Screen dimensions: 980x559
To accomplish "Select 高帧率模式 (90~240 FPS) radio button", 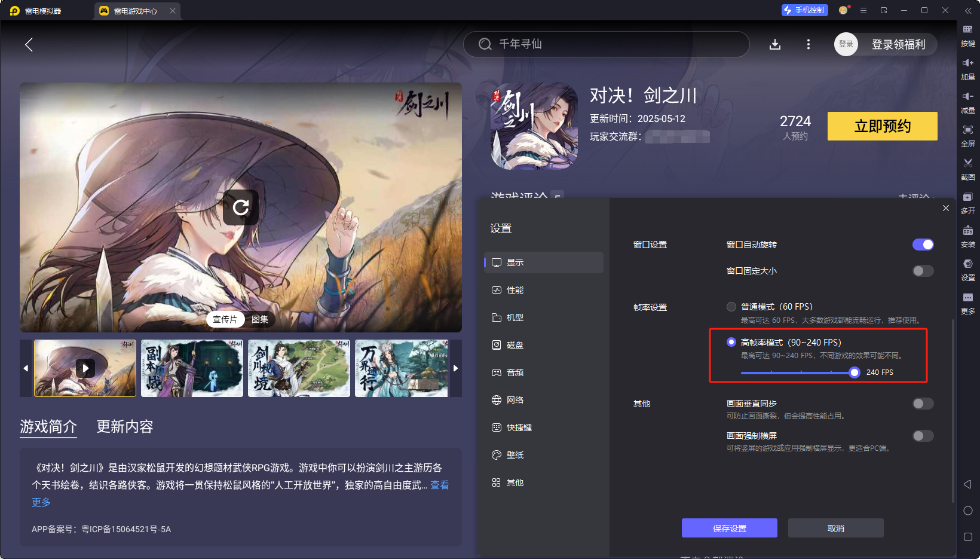I will pos(731,342).
